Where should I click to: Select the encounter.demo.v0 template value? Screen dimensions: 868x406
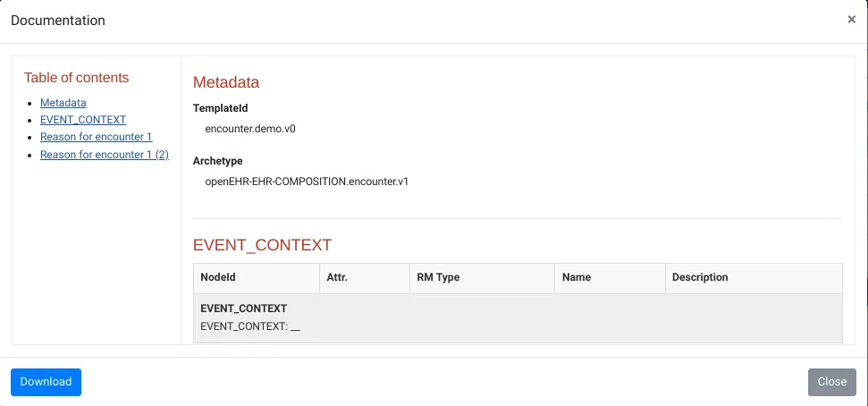(x=250, y=129)
